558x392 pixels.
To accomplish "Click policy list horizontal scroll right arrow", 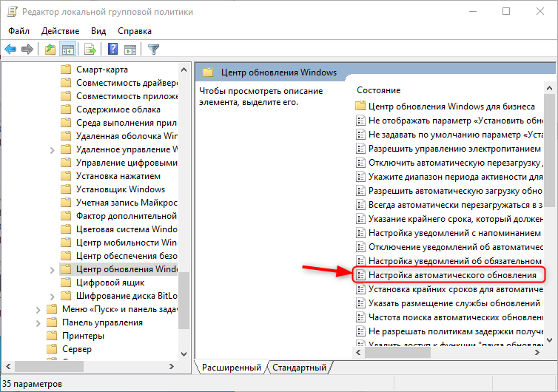I will pos(537,353).
